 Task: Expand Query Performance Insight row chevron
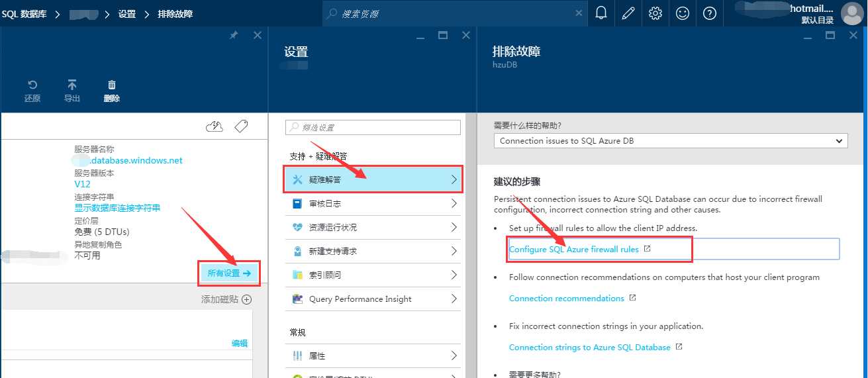click(x=454, y=299)
